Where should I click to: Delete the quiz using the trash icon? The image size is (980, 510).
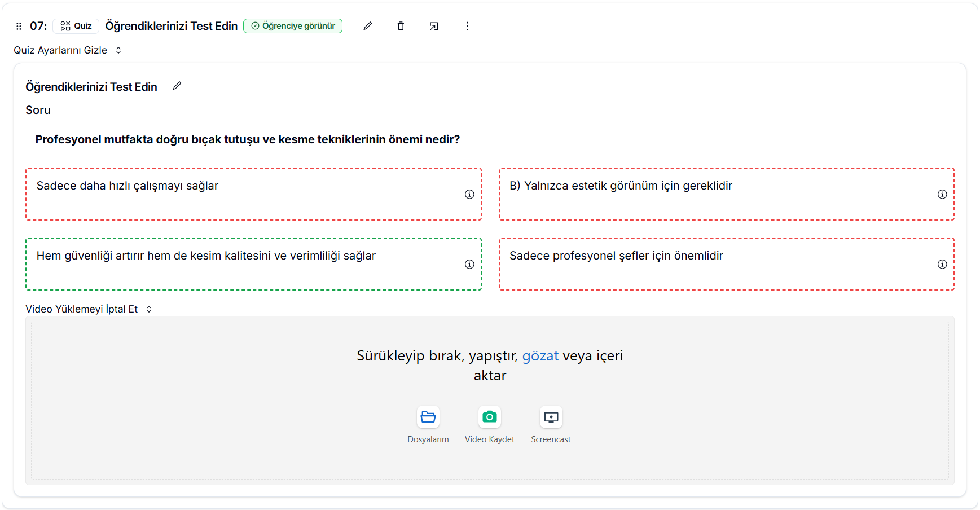point(401,26)
